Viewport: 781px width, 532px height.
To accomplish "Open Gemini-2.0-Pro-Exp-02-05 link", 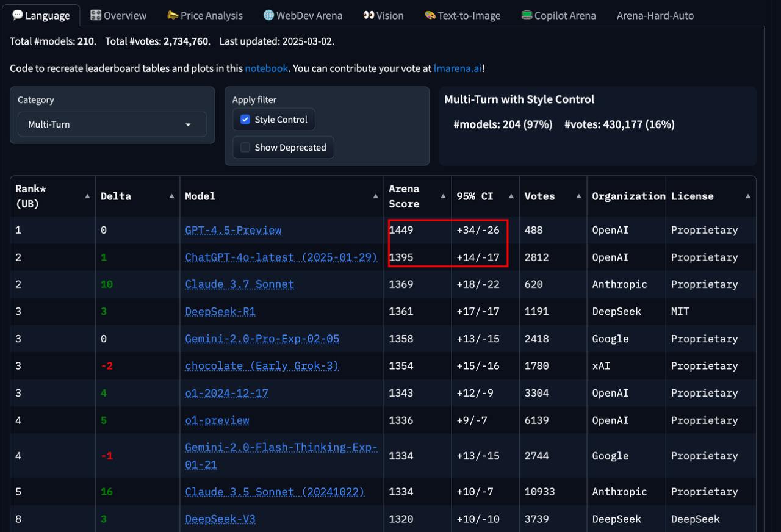I will click(262, 339).
